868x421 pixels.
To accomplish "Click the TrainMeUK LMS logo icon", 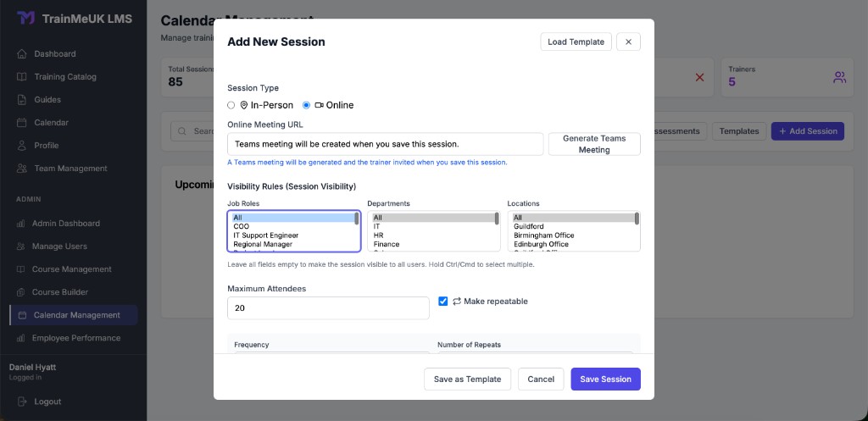I will click(x=25, y=19).
